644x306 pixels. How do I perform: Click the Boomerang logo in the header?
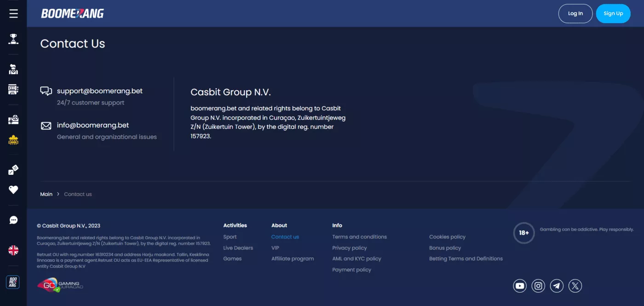pos(73,13)
